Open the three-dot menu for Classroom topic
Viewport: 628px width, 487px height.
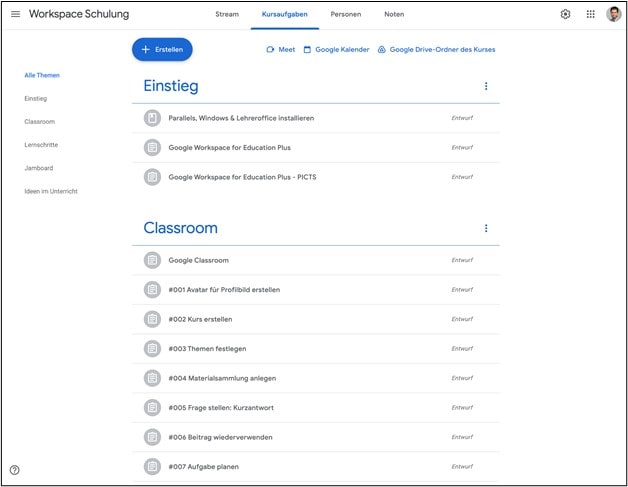pos(486,228)
